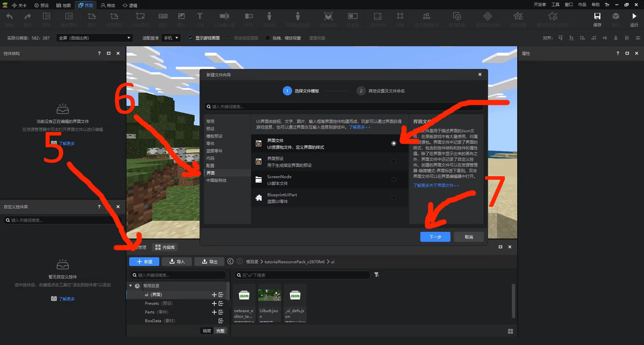Screen dimensions: 644x345
Task: Click the plus icon on Presets row
Action: (x=214, y=303)
